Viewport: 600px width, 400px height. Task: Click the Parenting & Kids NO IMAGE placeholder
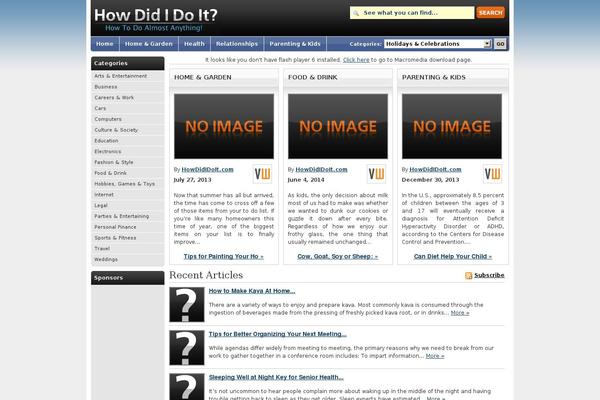click(x=452, y=126)
